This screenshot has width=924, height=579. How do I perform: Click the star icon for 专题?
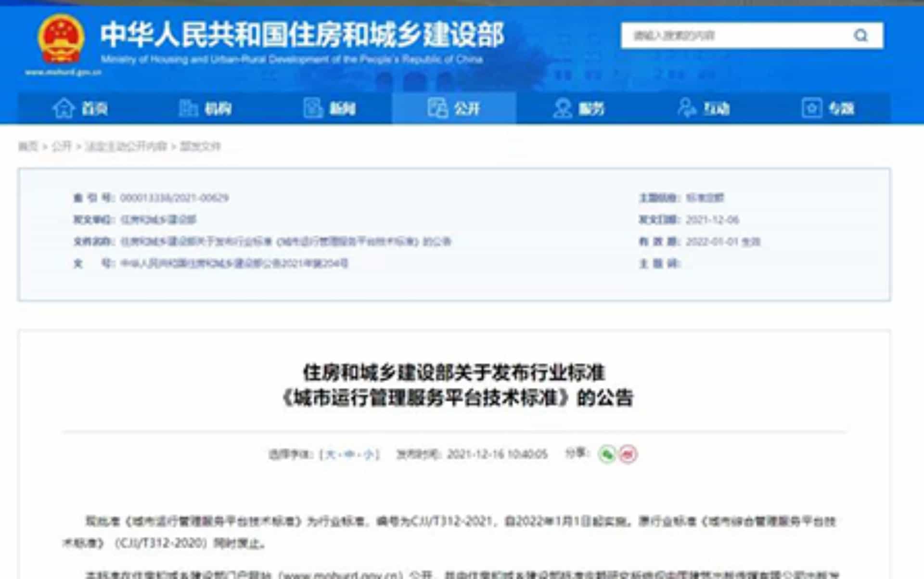[811, 108]
